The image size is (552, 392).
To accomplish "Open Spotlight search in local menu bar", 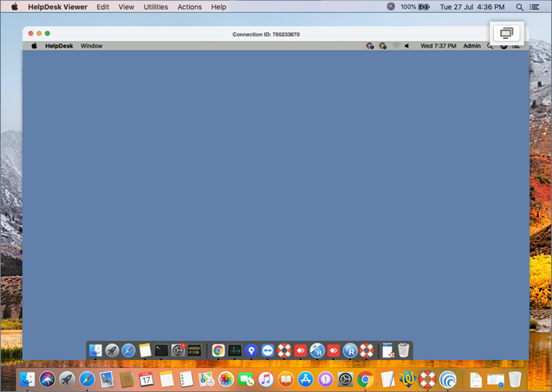I will coord(520,6).
